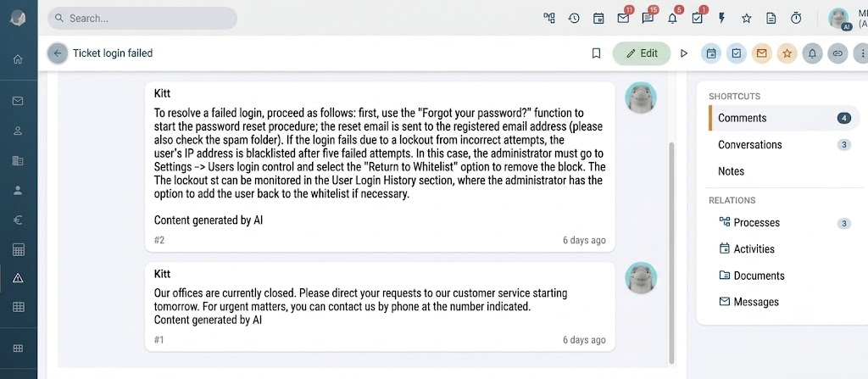Viewport: 868px width, 379px height.
Task: Click the lightning bolt quick actions icon
Action: (721, 19)
